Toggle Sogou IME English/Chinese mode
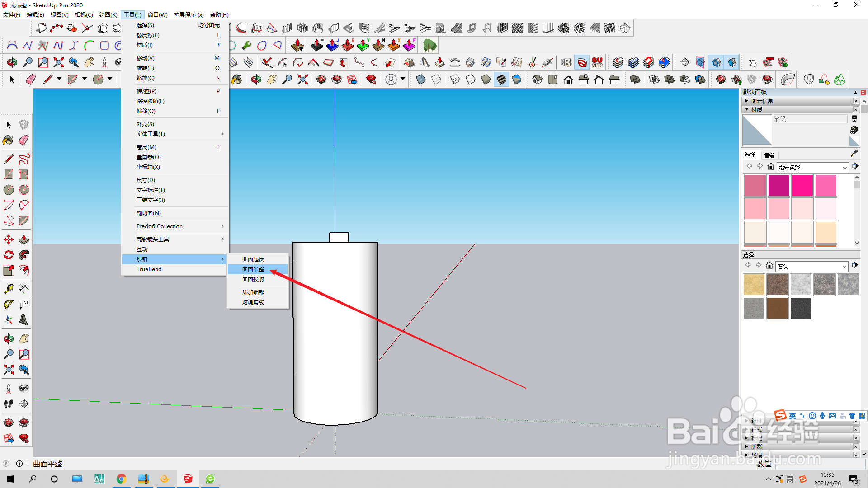The image size is (868, 488). [x=793, y=416]
